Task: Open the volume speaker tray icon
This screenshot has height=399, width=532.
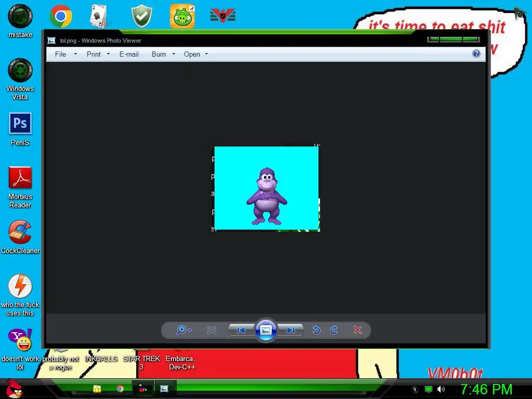Action: click(x=441, y=389)
